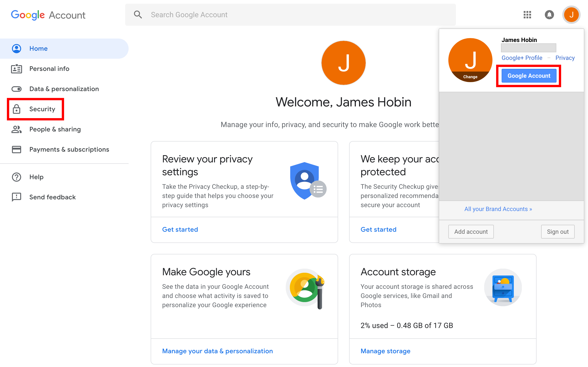The image size is (588, 367).
Task: Click the search magnifier icon
Action: coord(138,15)
